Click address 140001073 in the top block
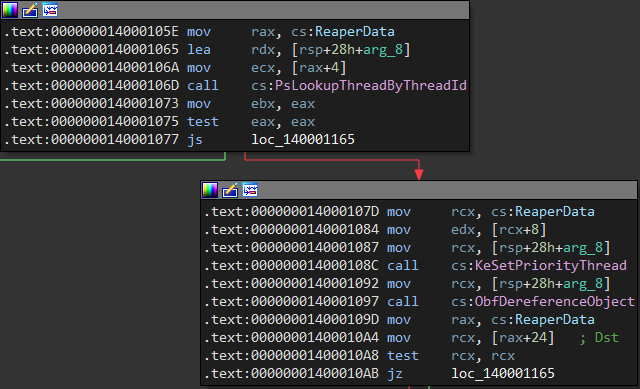640x389 pixels. point(115,104)
